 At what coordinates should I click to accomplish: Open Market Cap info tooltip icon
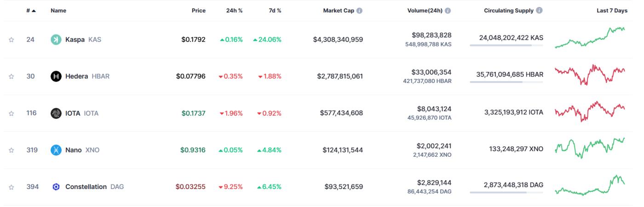coord(359,11)
